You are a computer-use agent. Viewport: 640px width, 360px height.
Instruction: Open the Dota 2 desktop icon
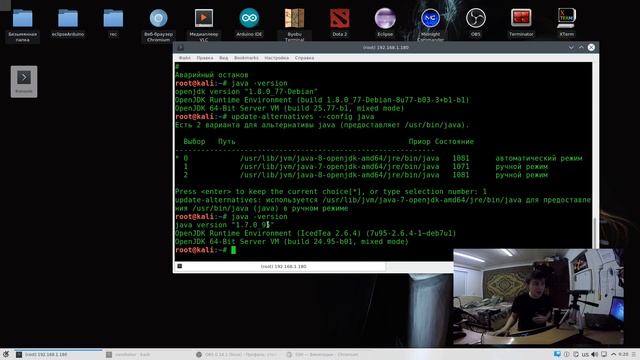click(x=340, y=23)
